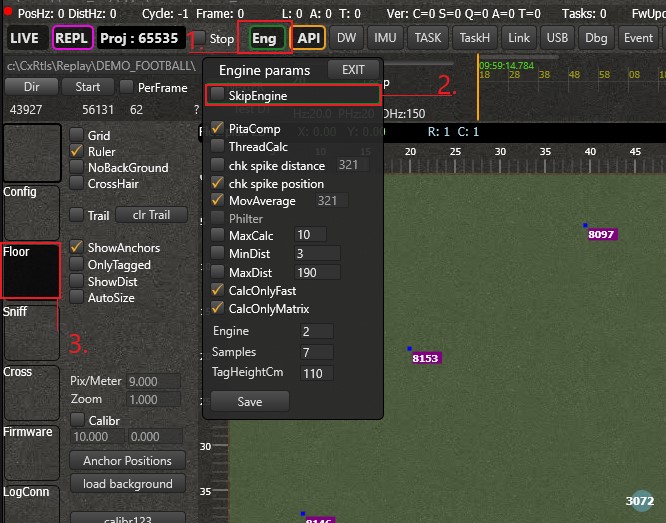Select the Firmware side panel button
666x523 pixels.
tap(31, 452)
